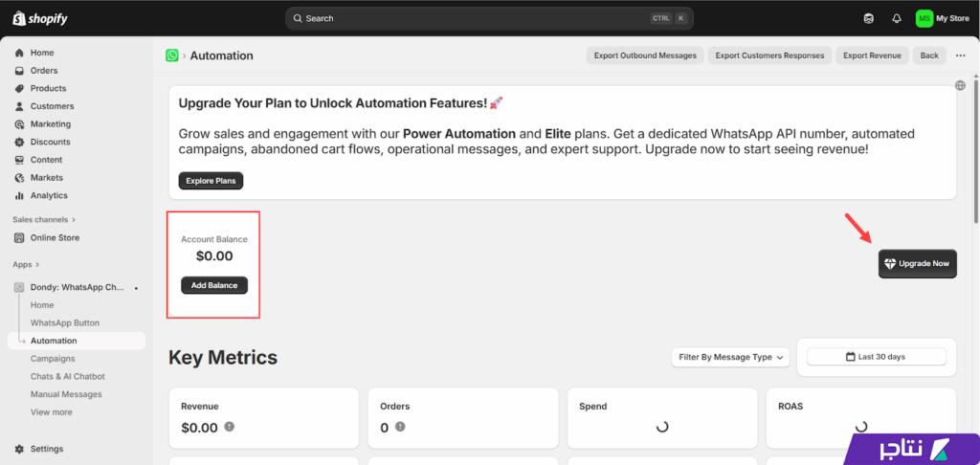
Task: Click the Explore Plans button
Action: coord(211,181)
